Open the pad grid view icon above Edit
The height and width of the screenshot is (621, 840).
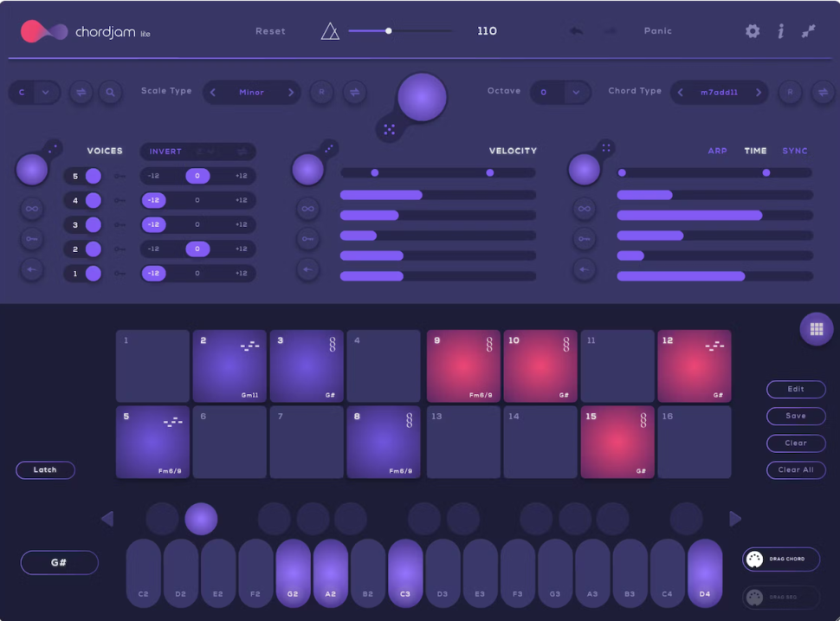tap(816, 329)
